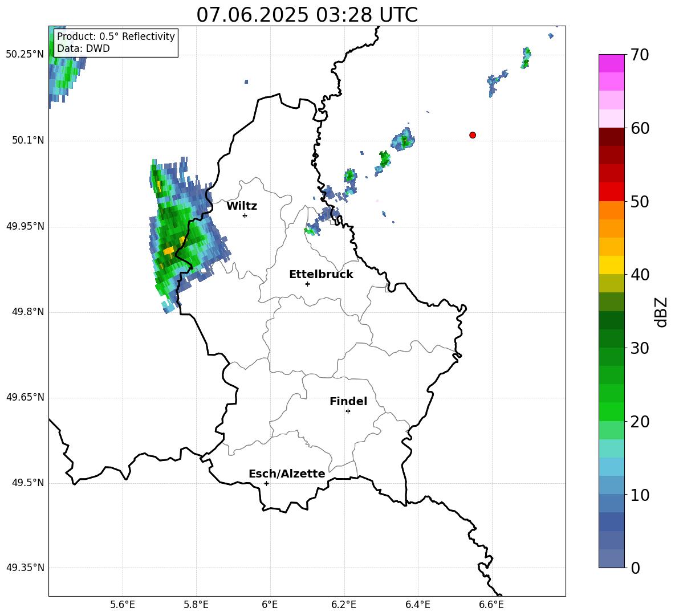675x616 pixels.
Task: Click the 50.25°N latitude label
Action: tap(25, 55)
